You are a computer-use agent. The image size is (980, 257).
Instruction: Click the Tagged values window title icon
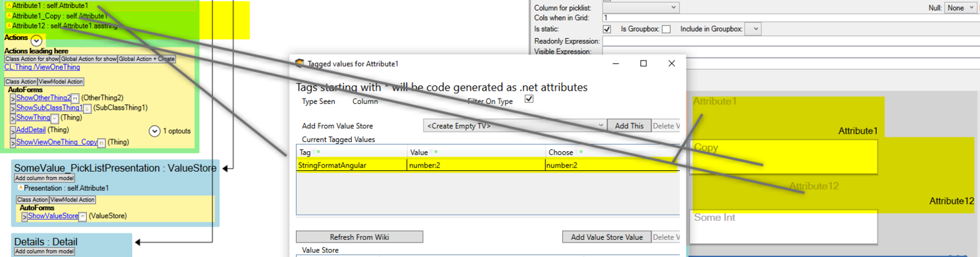300,64
